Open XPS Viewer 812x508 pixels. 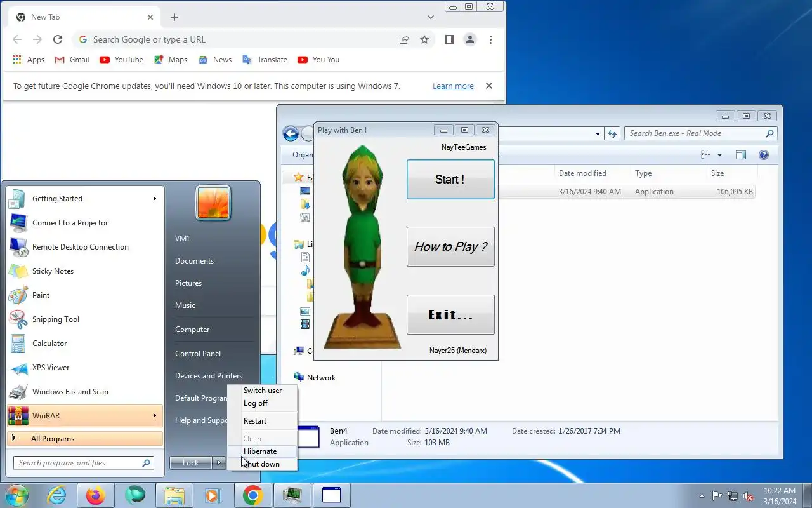(x=85, y=368)
